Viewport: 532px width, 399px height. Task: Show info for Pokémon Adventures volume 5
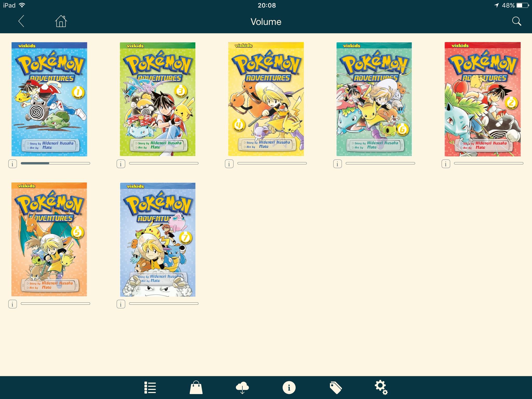click(x=12, y=304)
